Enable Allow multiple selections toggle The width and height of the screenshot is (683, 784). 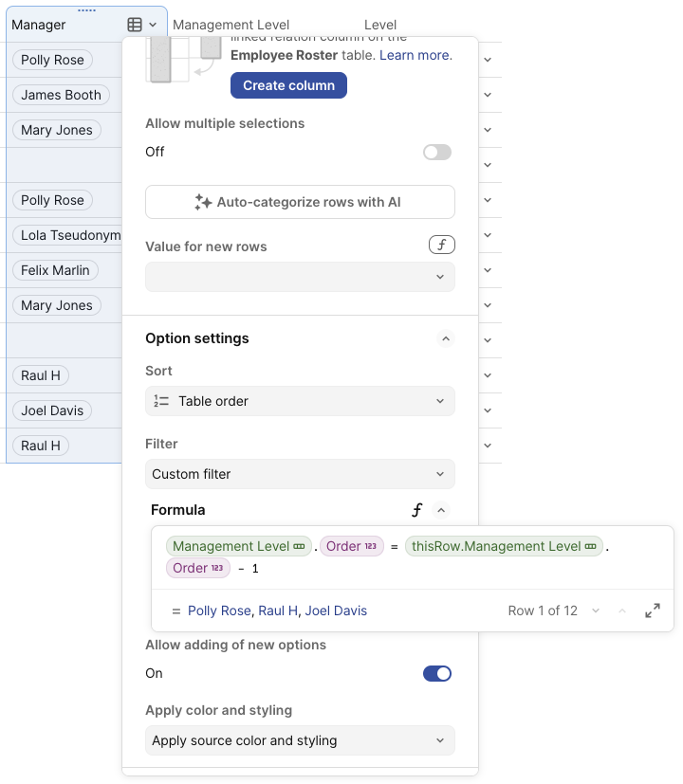coord(437,152)
